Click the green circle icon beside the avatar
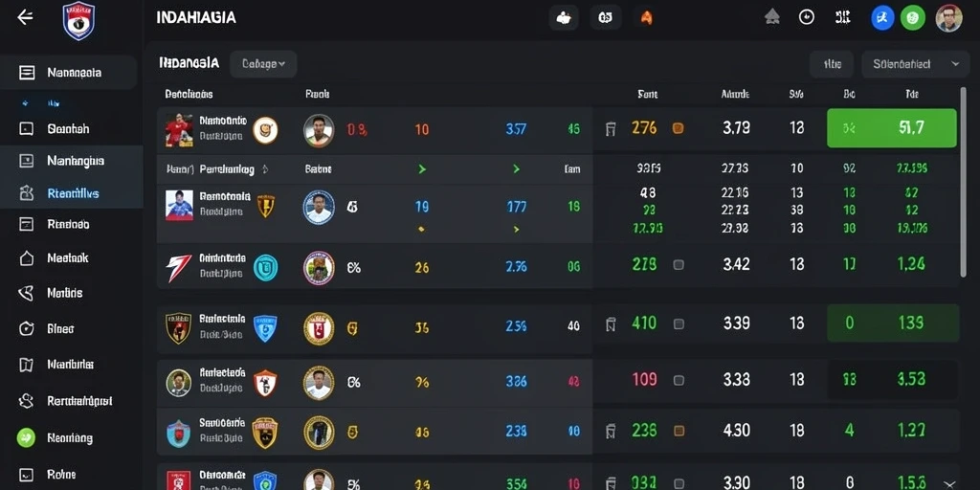This screenshot has height=490, width=980. (912, 18)
